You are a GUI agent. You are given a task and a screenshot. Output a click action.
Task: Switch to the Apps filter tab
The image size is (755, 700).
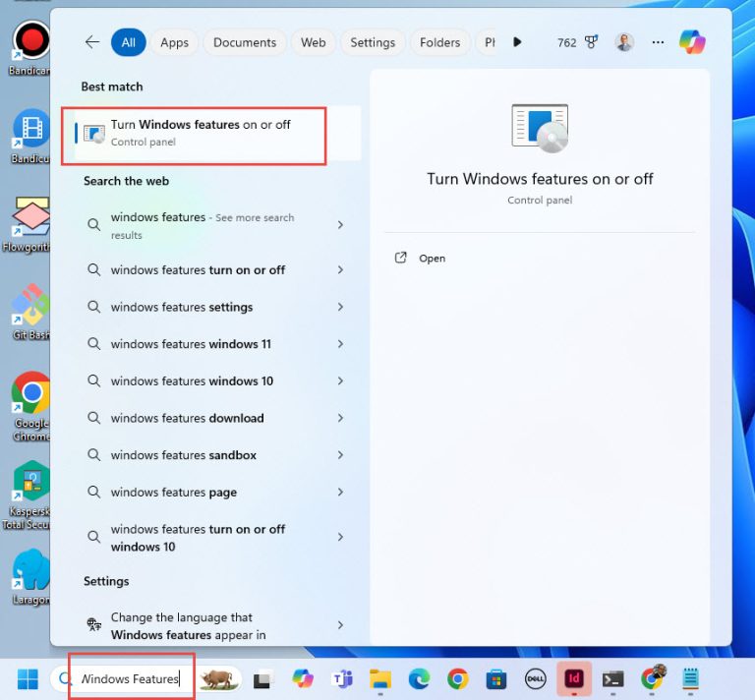coord(174,42)
